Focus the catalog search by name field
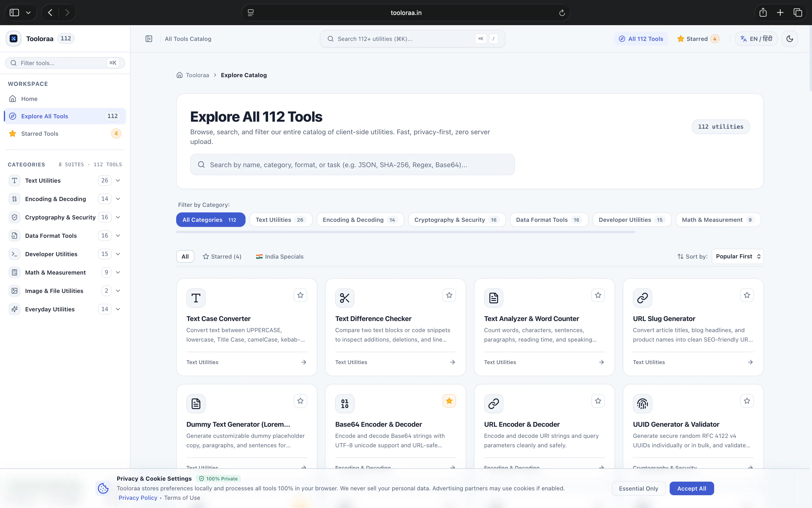812x508 pixels. [x=352, y=165]
